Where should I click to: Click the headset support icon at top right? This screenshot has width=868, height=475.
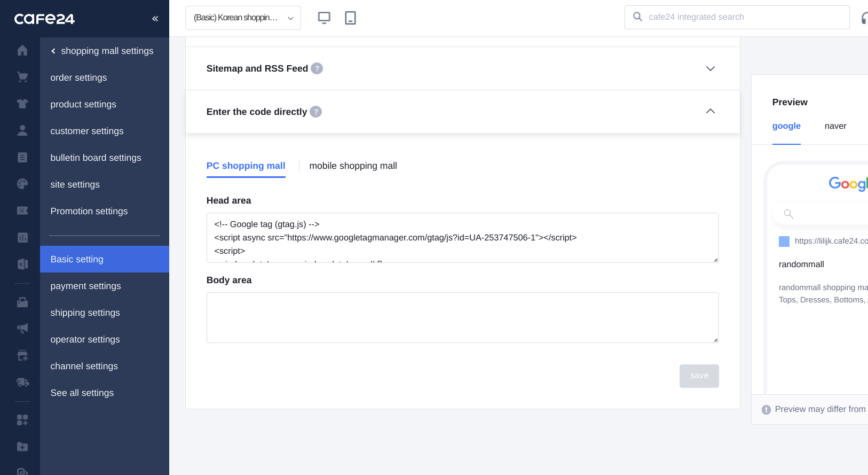click(x=864, y=18)
